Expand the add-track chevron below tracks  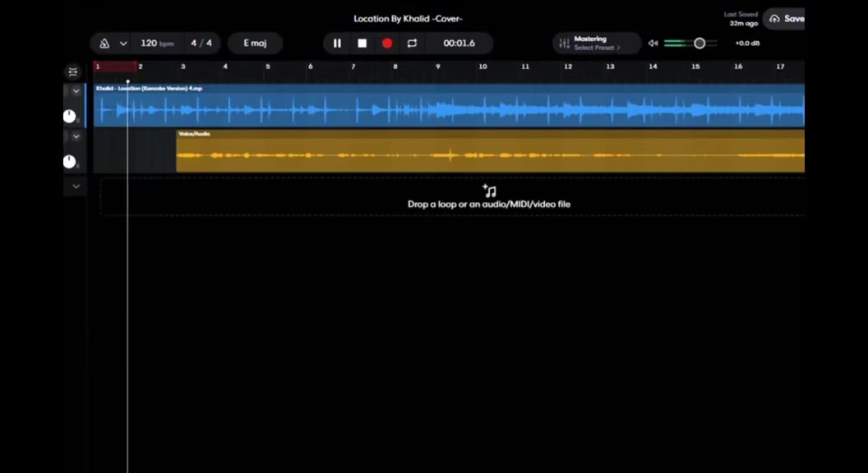tap(76, 186)
